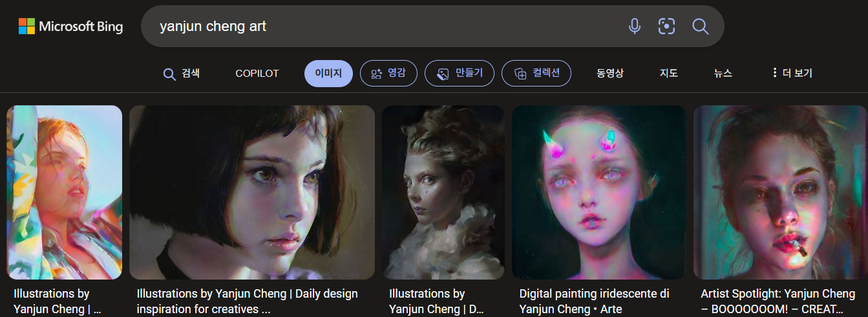Switch to the 지도 maps tab

[668, 74]
